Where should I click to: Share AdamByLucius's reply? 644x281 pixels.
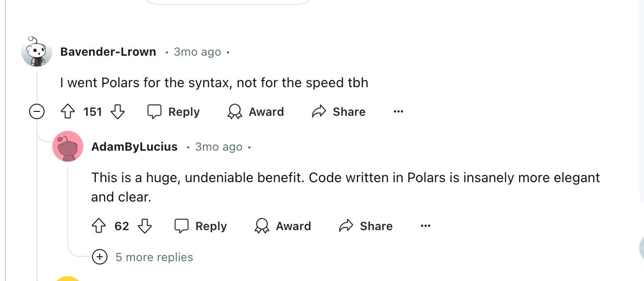click(366, 226)
